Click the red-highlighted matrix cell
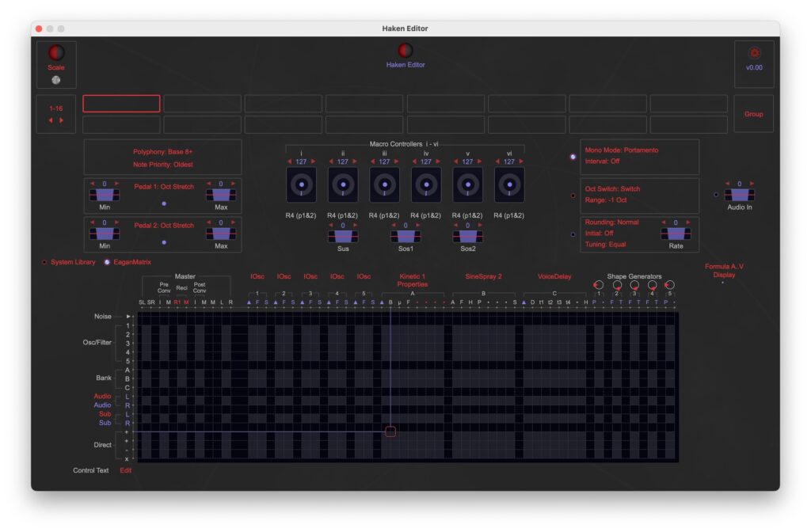This screenshot has height=532, width=811. pyautogui.click(x=390, y=431)
